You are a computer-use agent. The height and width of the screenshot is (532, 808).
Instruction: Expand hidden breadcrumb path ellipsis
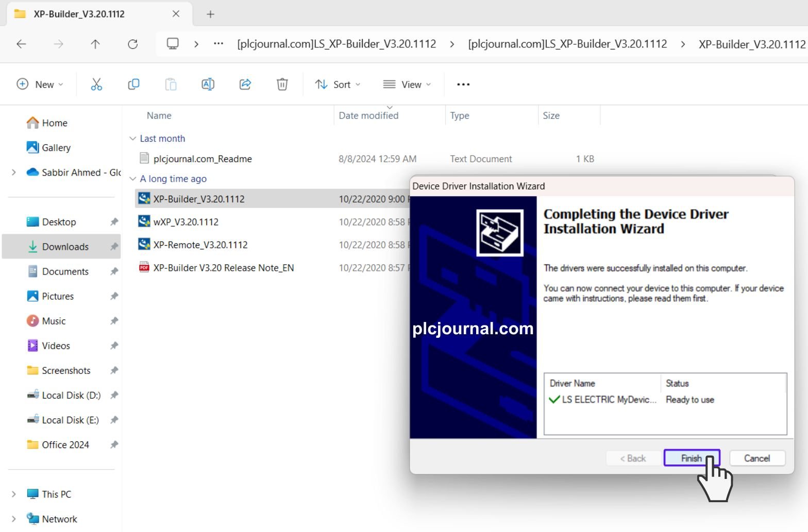pos(218,44)
